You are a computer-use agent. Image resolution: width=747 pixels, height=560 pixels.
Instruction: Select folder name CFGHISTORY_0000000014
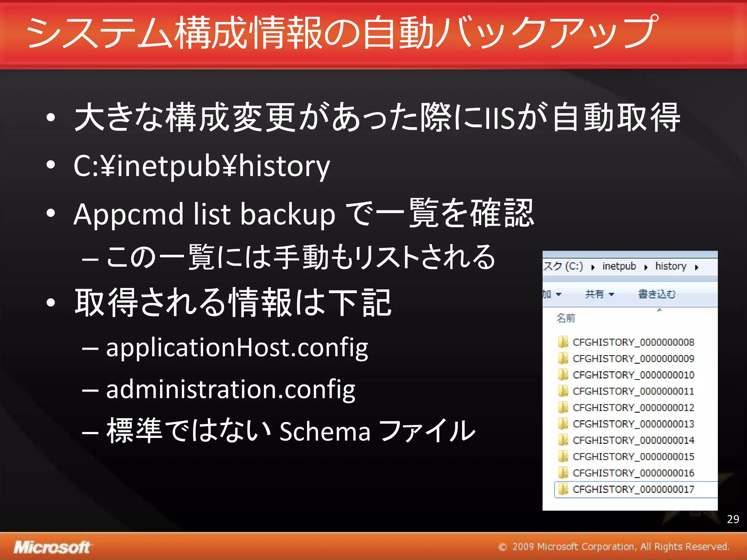click(x=633, y=440)
